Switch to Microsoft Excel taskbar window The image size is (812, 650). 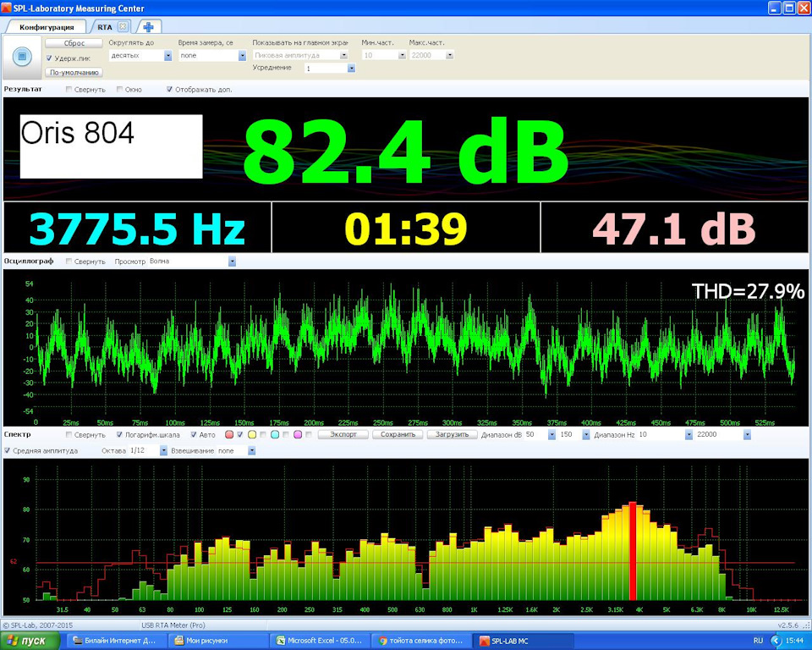point(321,641)
